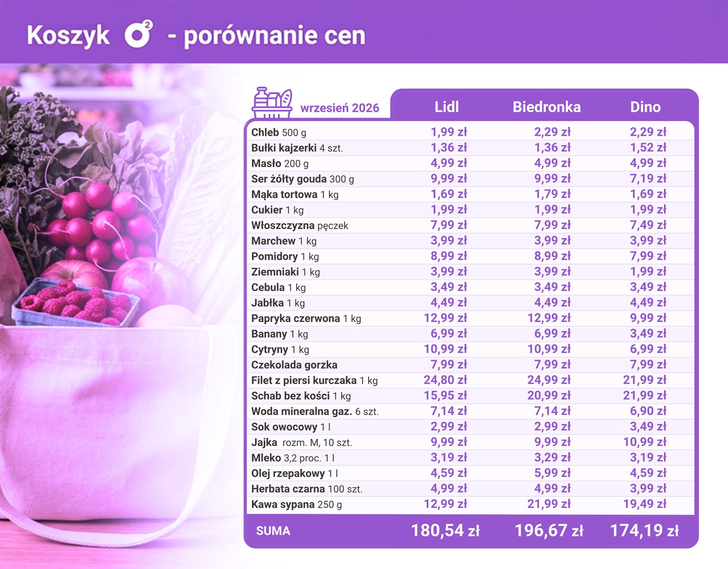Image resolution: width=728 pixels, height=569 pixels.
Task: Select the 'Pomidory 1 kg' row label
Action: tap(285, 256)
